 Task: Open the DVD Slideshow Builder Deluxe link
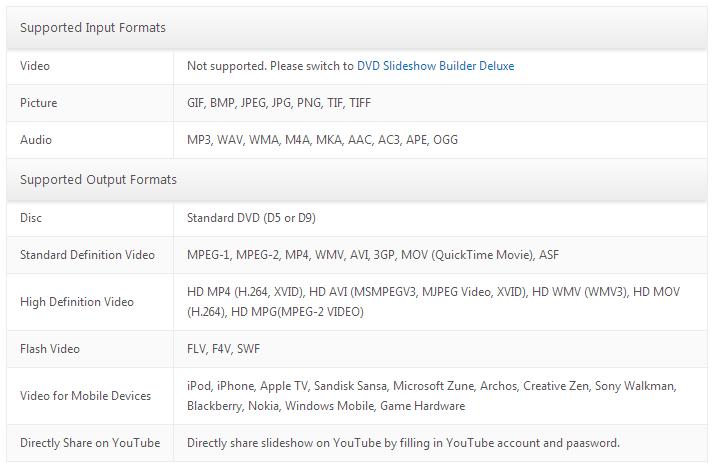(x=436, y=66)
